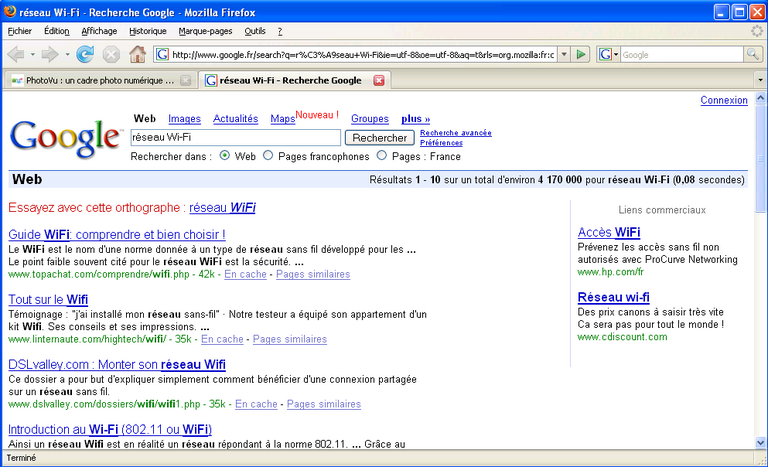Click the www.hp.com/fr ad URL
Image resolution: width=768 pixels, height=467 pixels.
610,272
